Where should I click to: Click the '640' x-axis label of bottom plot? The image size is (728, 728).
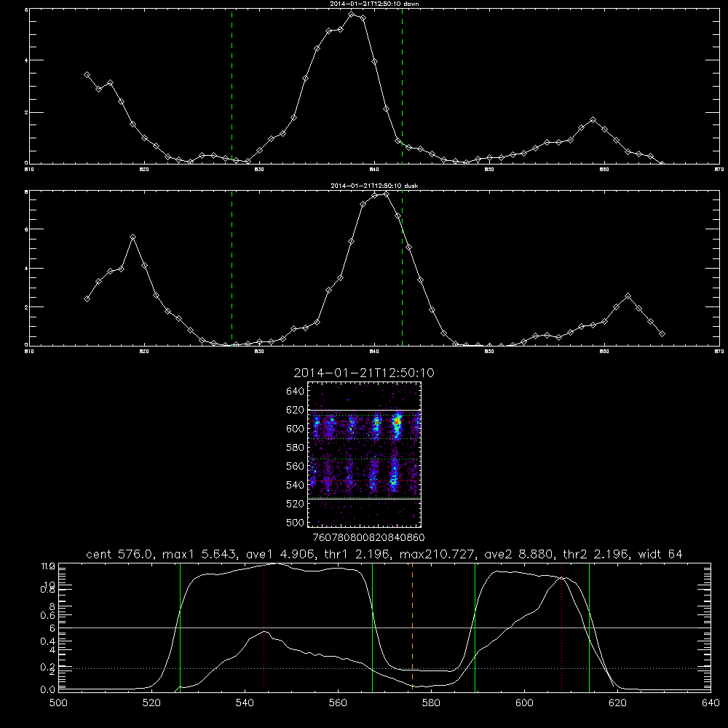(x=711, y=703)
